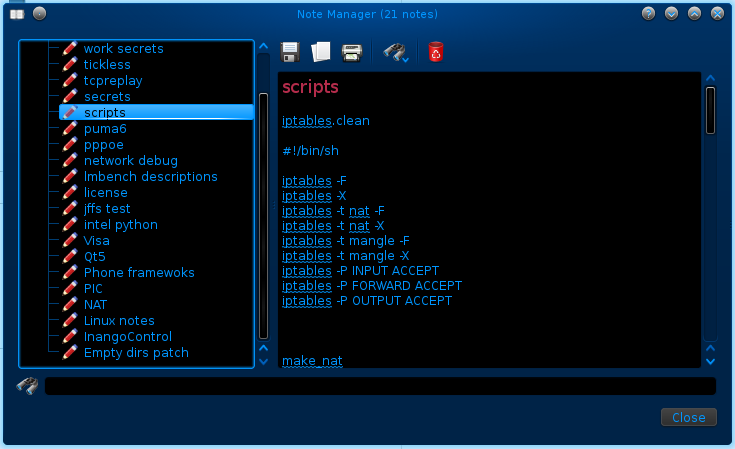735x449 pixels.
Task: Click the pencil icon beside NAT
Action: pos(70,305)
